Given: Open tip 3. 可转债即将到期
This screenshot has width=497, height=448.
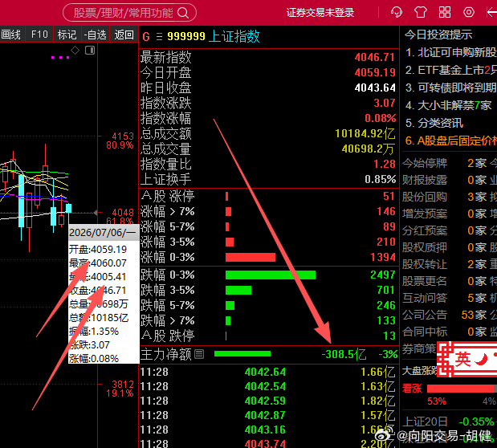Looking at the screenshot, I should point(450,88).
